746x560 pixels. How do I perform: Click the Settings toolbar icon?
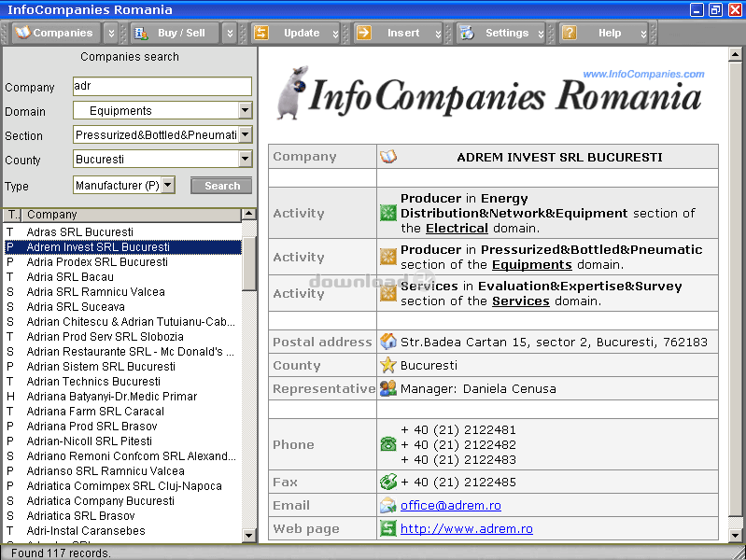point(467,33)
